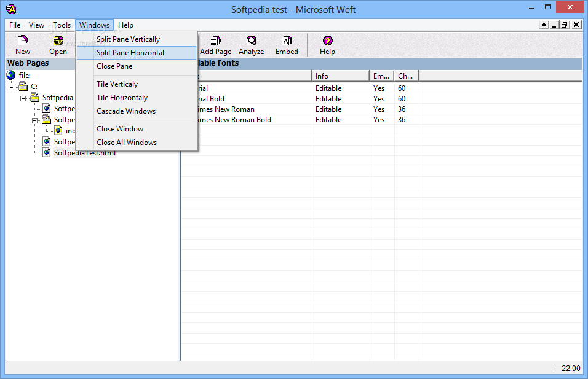The width and height of the screenshot is (588, 379).
Task: Select Close Pane menu entry
Action: pyautogui.click(x=137, y=66)
